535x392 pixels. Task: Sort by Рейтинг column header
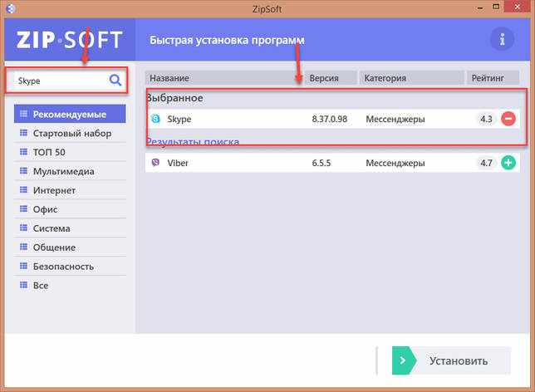(493, 78)
